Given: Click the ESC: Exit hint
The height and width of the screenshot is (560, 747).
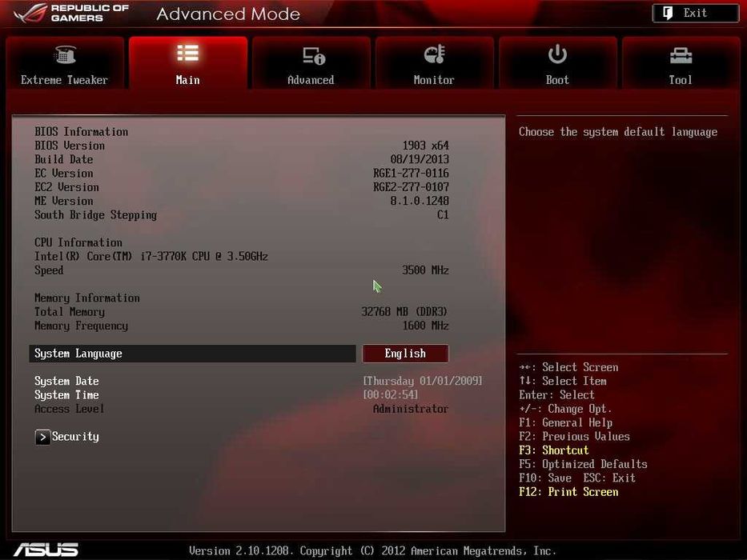Looking at the screenshot, I should [x=609, y=478].
